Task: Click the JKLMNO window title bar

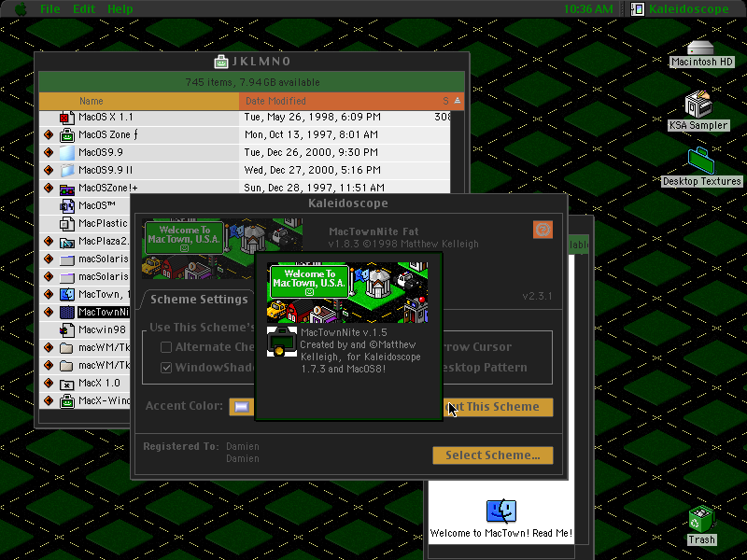Action: pyautogui.click(x=251, y=62)
